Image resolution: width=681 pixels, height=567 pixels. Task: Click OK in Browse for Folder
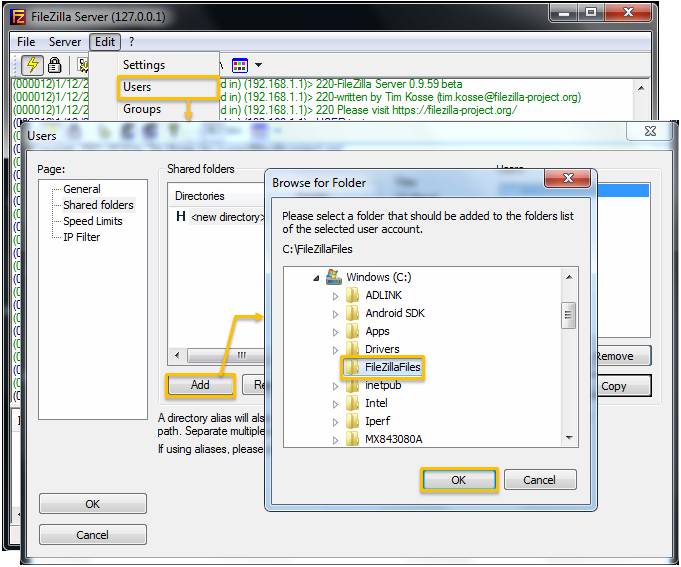[459, 480]
